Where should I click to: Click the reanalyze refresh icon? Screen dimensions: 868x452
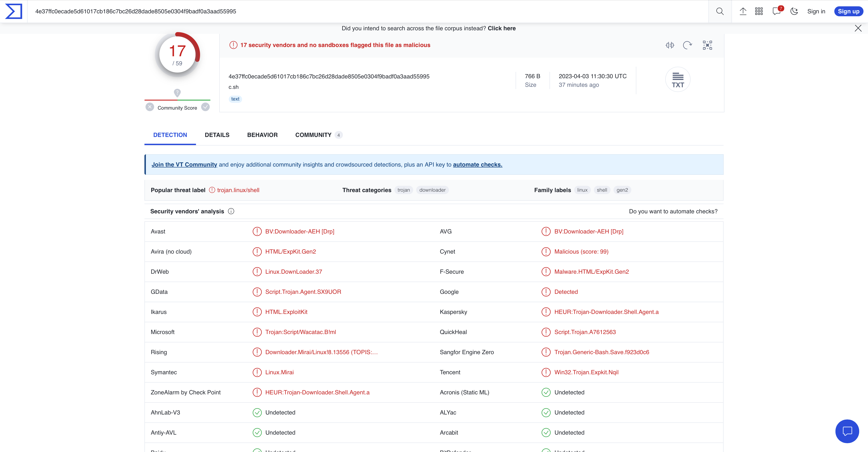[687, 45]
